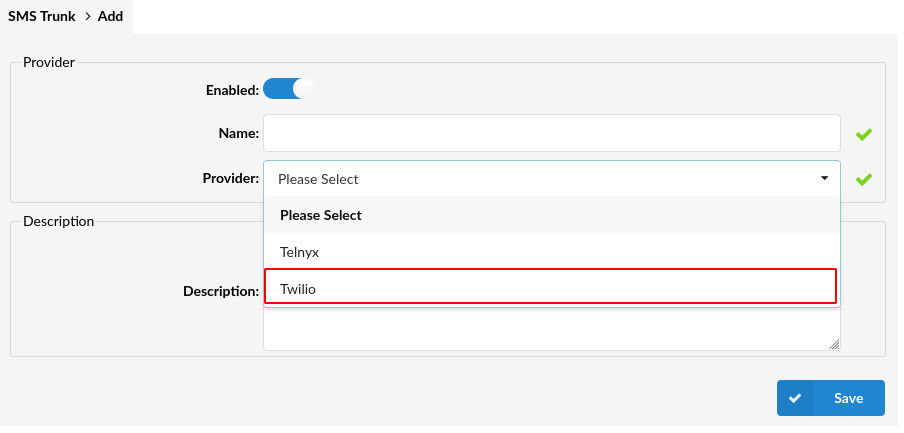Screen dimensions: 904x433
Task: Choose the 'Please Select' list option
Action: [x=551, y=215]
